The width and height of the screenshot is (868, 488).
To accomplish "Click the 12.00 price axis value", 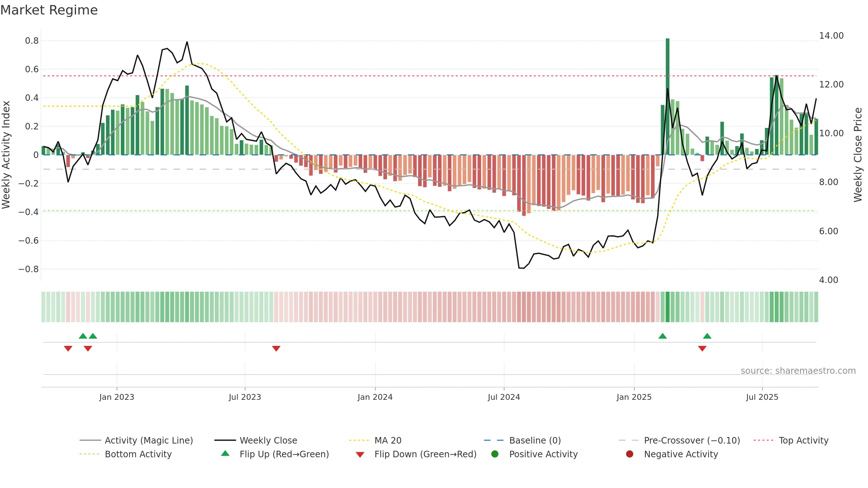I will tap(831, 84).
